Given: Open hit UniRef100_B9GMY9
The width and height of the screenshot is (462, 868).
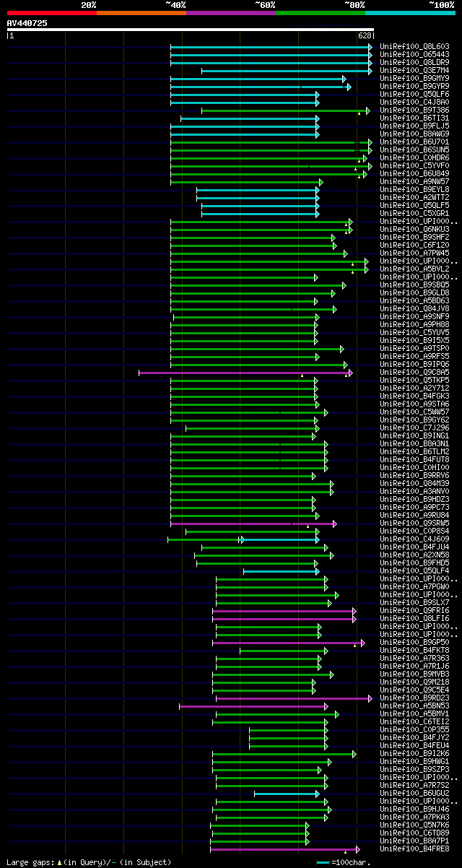Looking at the screenshot, I should 414,78.
